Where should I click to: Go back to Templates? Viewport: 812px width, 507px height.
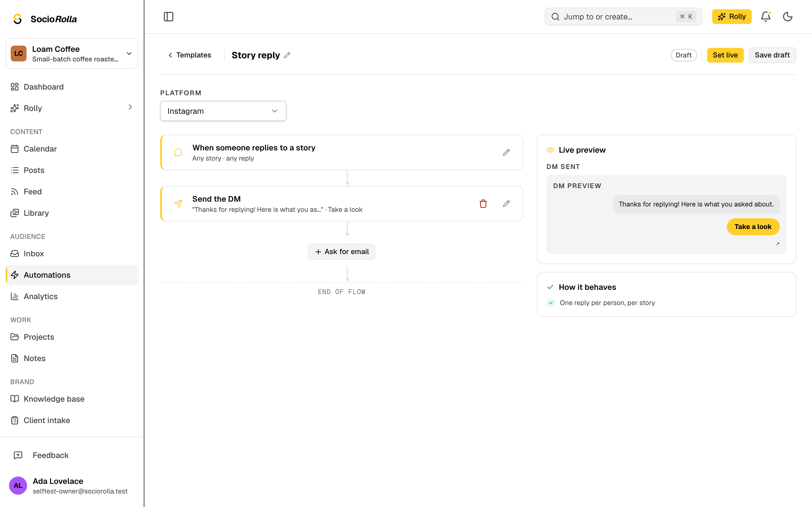click(189, 55)
